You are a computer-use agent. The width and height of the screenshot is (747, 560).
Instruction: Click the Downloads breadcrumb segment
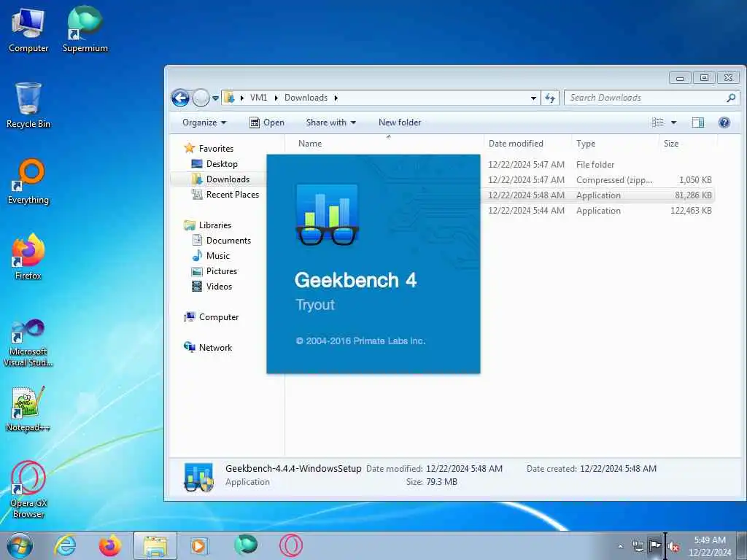[306, 98]
